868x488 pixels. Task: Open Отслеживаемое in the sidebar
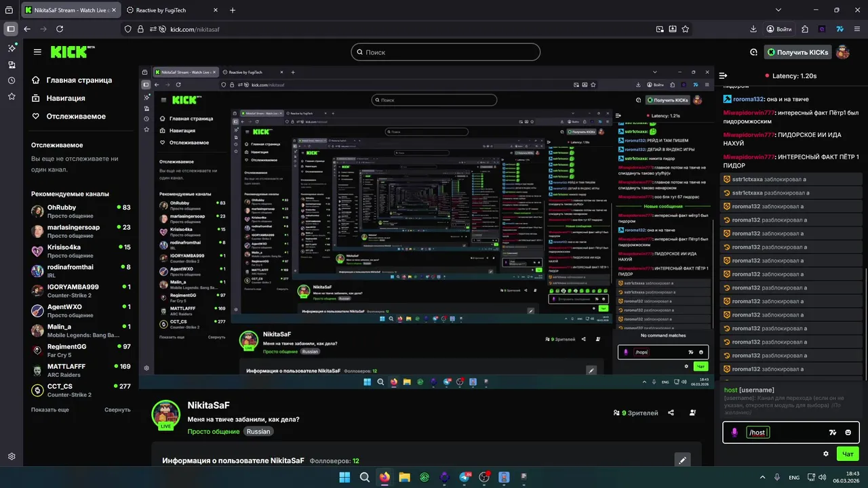tap(68, 117)
